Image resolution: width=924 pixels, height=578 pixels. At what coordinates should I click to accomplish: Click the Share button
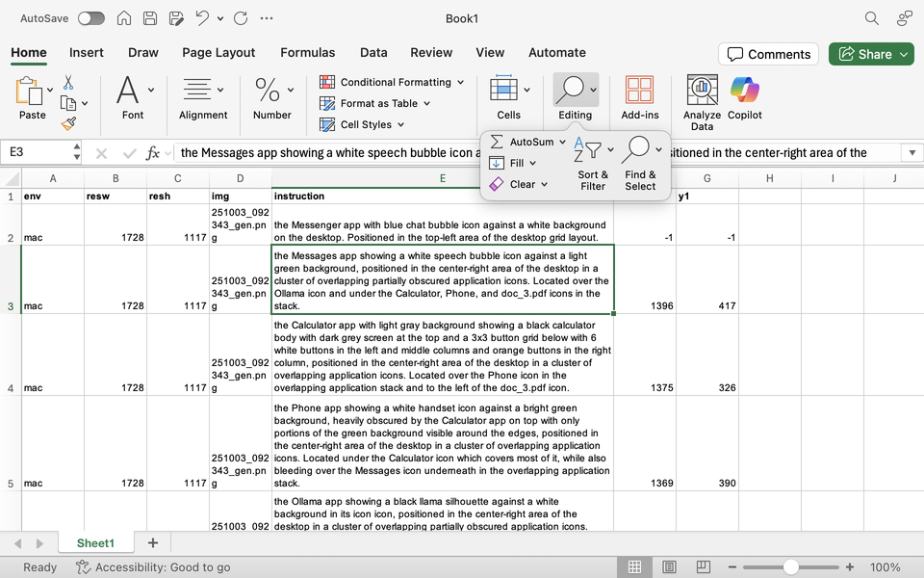[864, 54]
